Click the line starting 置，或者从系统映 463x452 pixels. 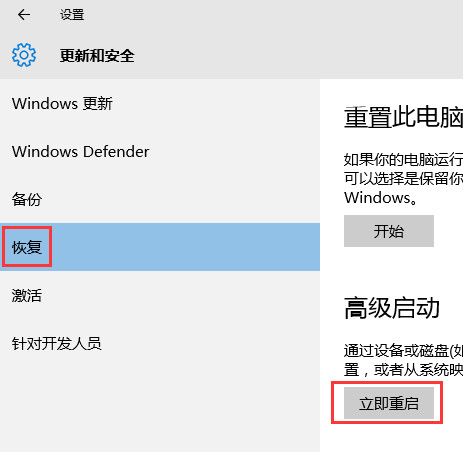click(403, 370)
